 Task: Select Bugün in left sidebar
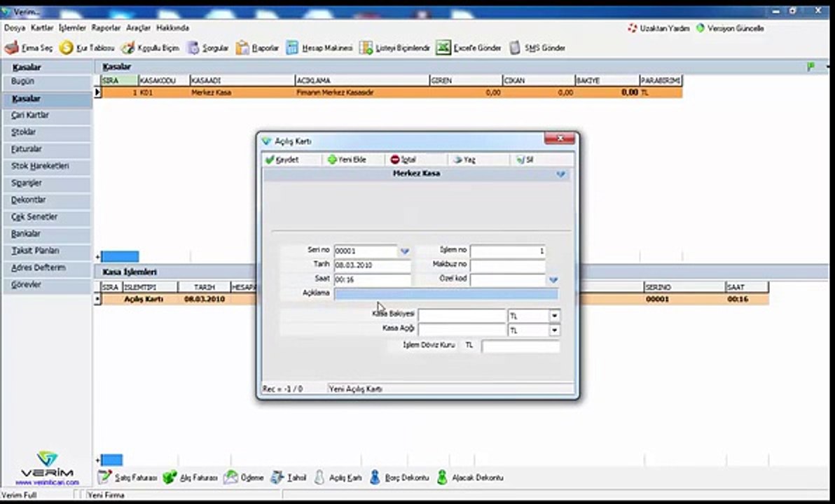[x=47, y=82]
